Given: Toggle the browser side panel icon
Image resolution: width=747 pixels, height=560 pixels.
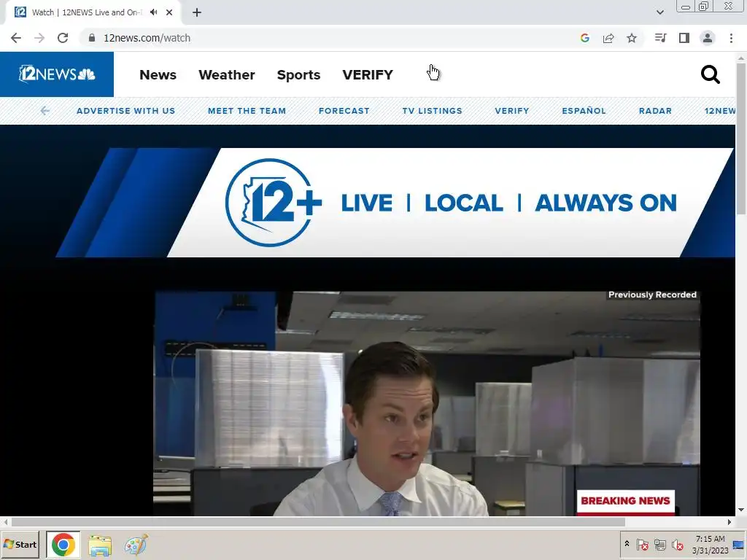Looking at the screenshot, I should [684, 38].
